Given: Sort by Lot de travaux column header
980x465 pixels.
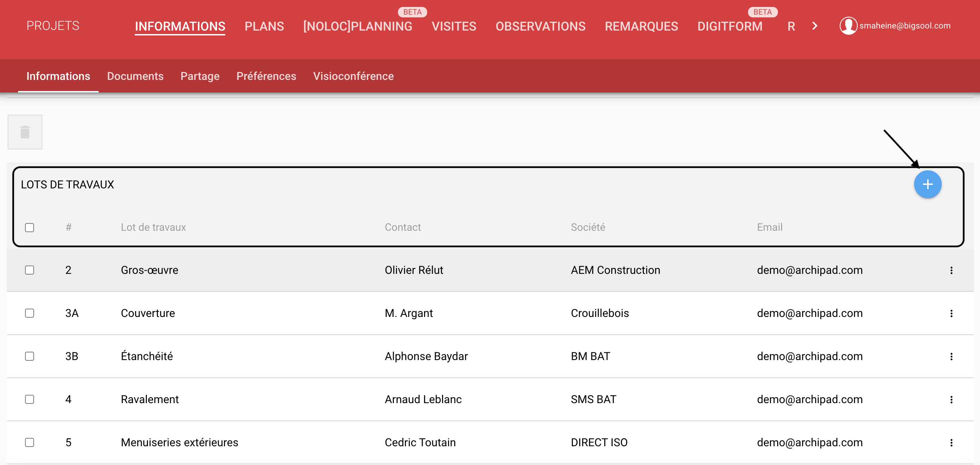Looking at the screenshot, I should tap(153, 227).
